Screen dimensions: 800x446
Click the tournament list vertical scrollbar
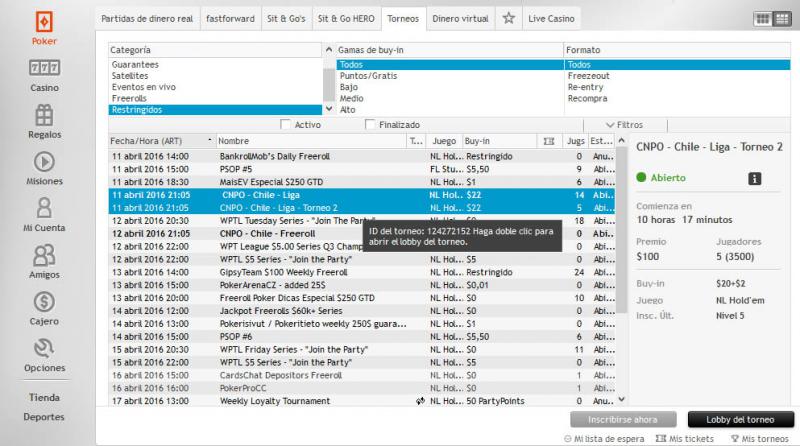pyautogui.click(x=621, y=230)
